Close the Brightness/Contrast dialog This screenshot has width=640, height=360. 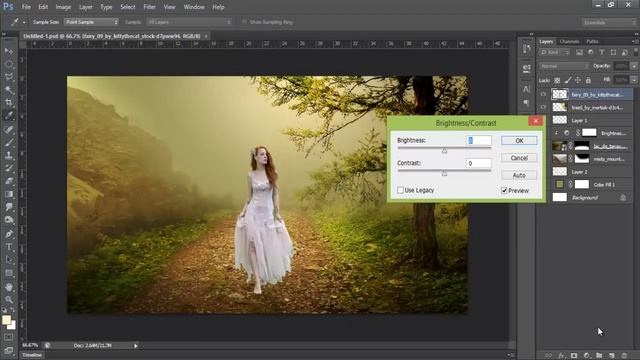tap(536, 121)
